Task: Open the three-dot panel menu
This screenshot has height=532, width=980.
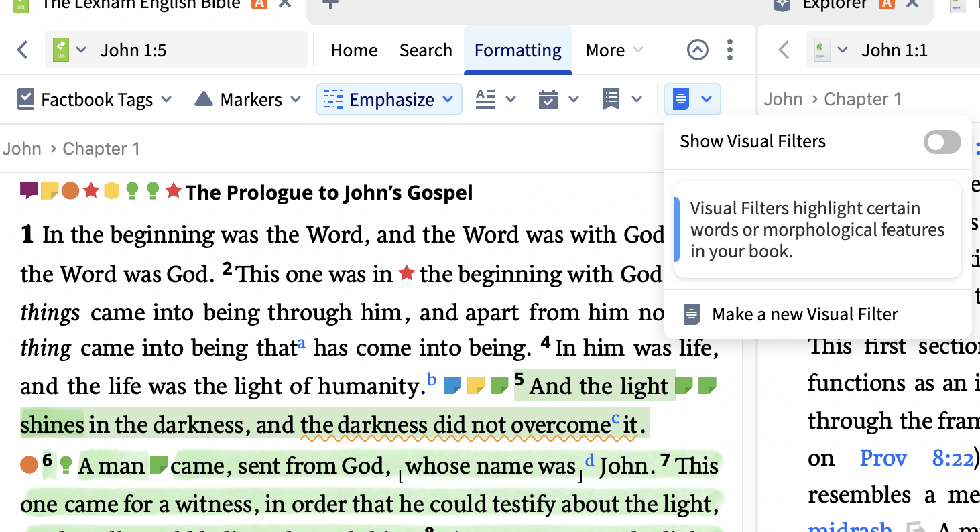Action: click(x=730, y=50)
